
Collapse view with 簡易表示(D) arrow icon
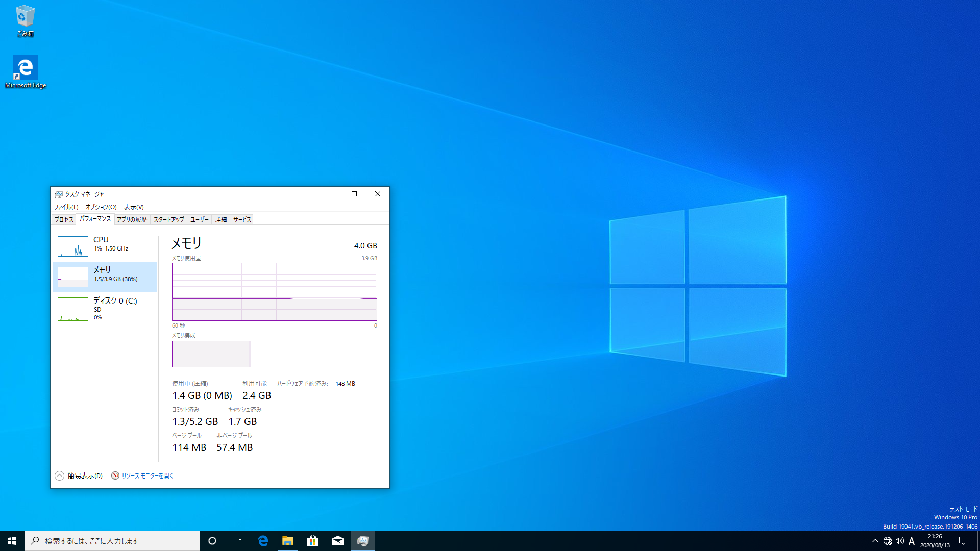coord(59,475)
